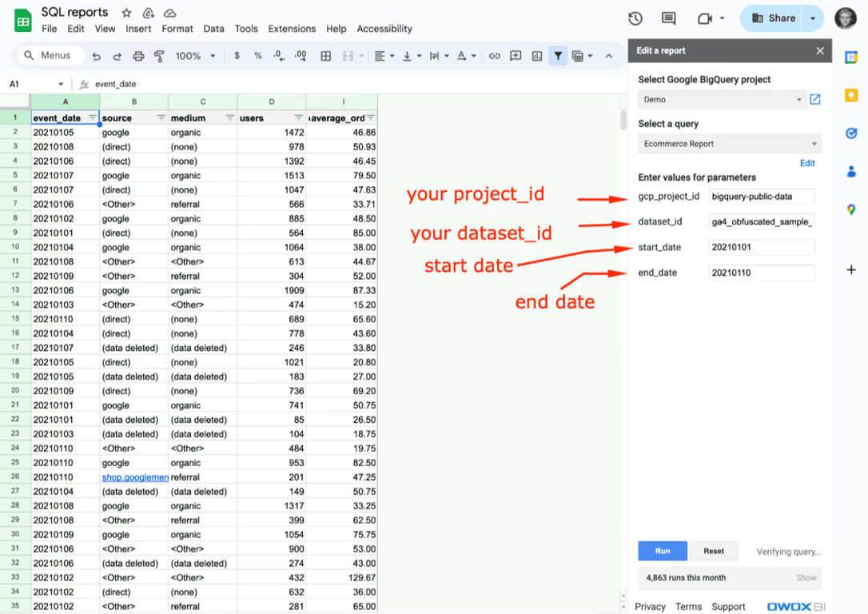Open the Share options dropdown arrow
The width and height of the screenshot is (868, 614).
point(813,18)
